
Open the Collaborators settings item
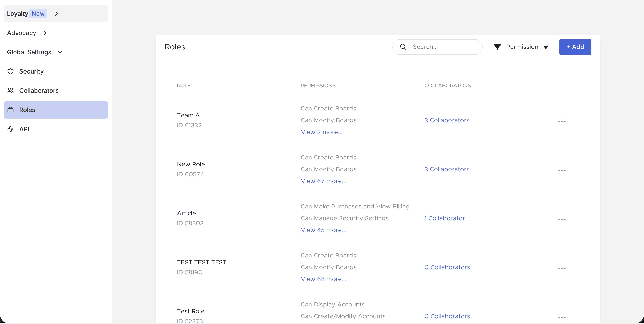(x=56, y=91)
